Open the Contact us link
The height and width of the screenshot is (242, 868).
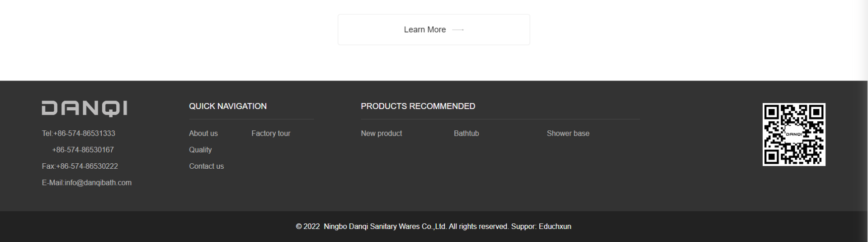[206, 166]
